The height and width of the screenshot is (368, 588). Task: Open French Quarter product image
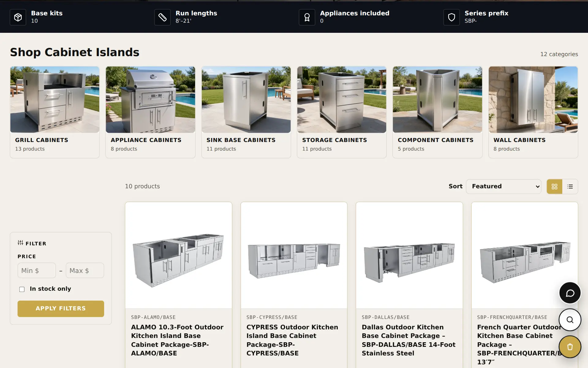pyautogui.click(x=525, y=255)
